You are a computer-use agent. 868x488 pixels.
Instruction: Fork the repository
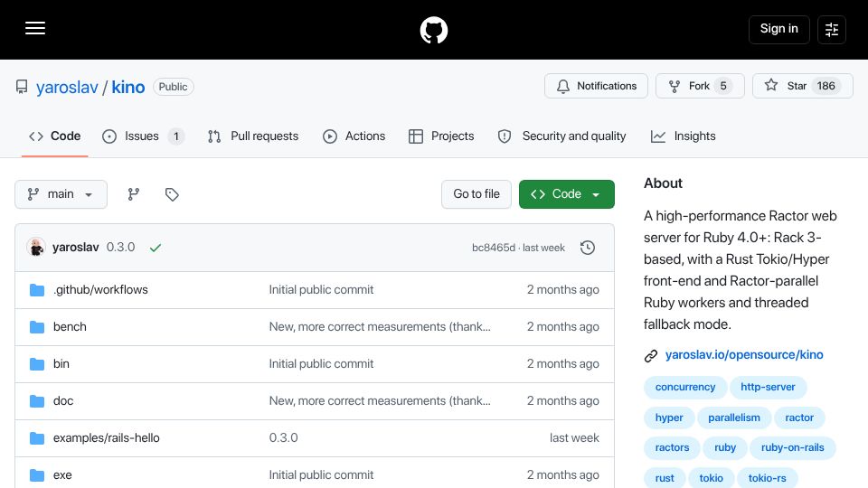(x=700, y=86)
